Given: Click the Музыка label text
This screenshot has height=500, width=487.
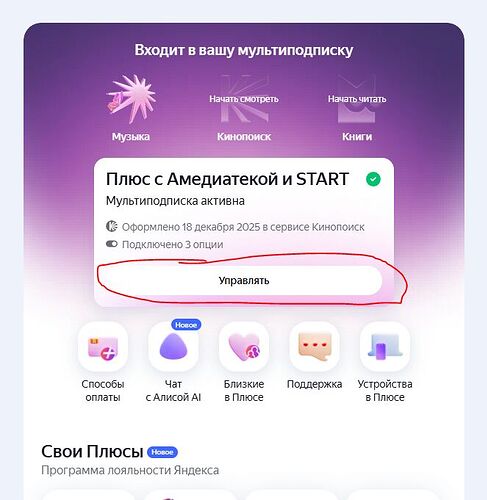Looking at the screenshot, I should (131, 136).
